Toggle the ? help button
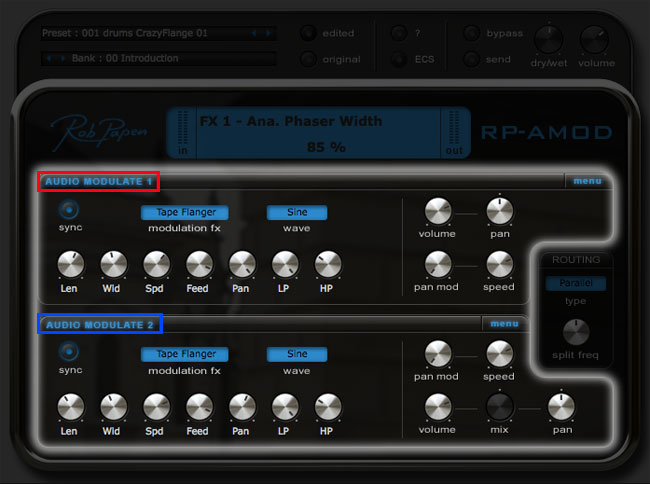The image size is (650, 484). coord(399,33)
